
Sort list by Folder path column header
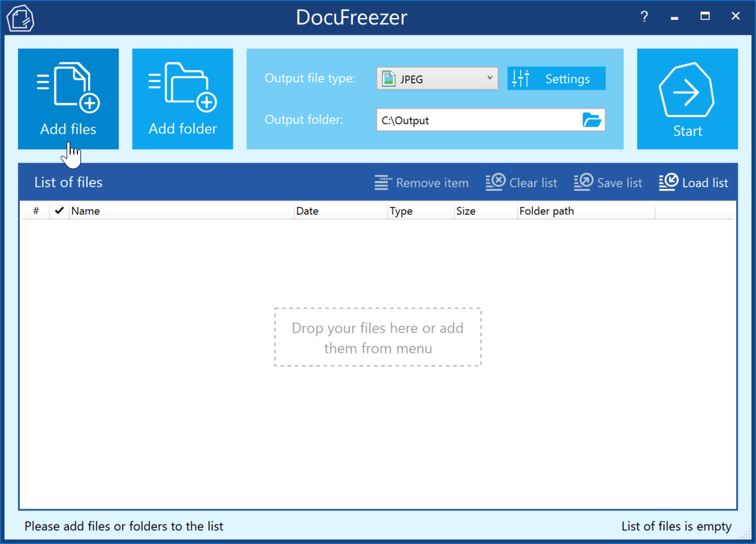pos(586,211)
